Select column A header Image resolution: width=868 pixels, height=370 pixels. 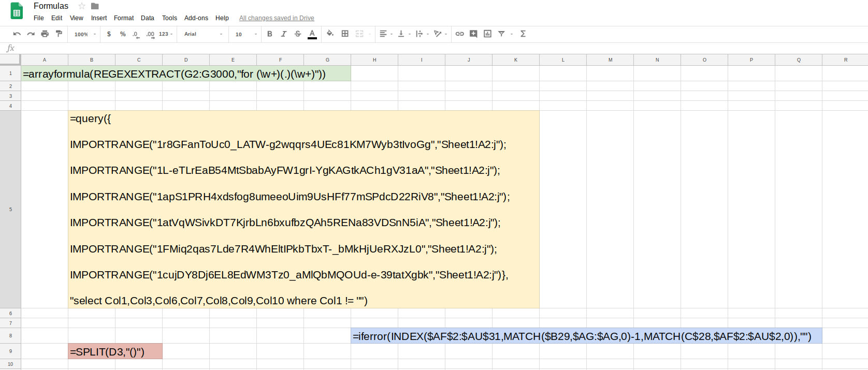pyautogui.click(x=45, y=60)
